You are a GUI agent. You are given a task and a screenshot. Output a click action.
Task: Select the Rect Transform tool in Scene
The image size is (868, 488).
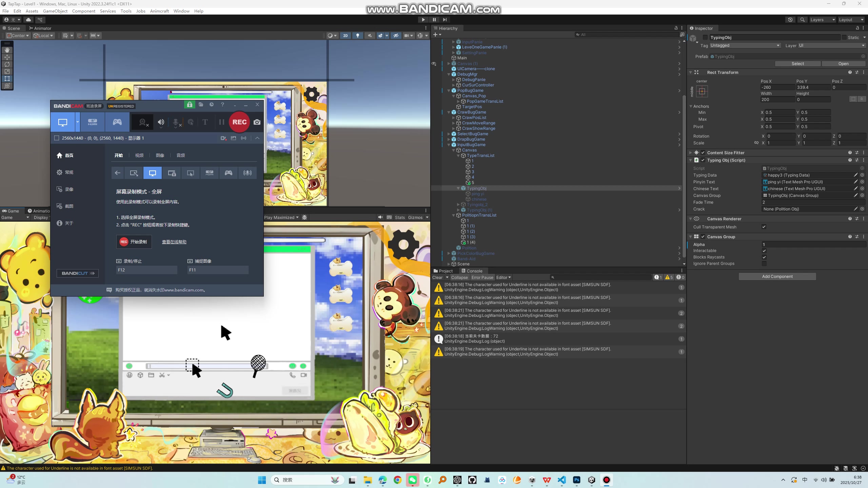point(7,79)
